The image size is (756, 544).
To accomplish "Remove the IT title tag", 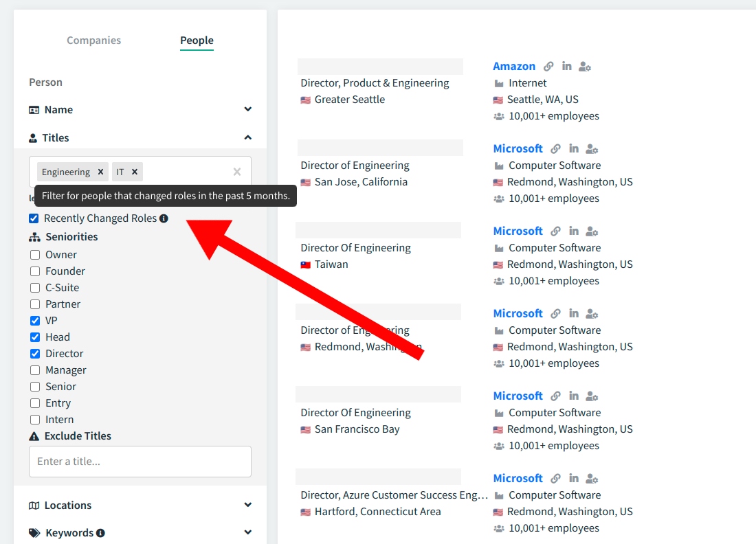I will (x=135, y=172).
